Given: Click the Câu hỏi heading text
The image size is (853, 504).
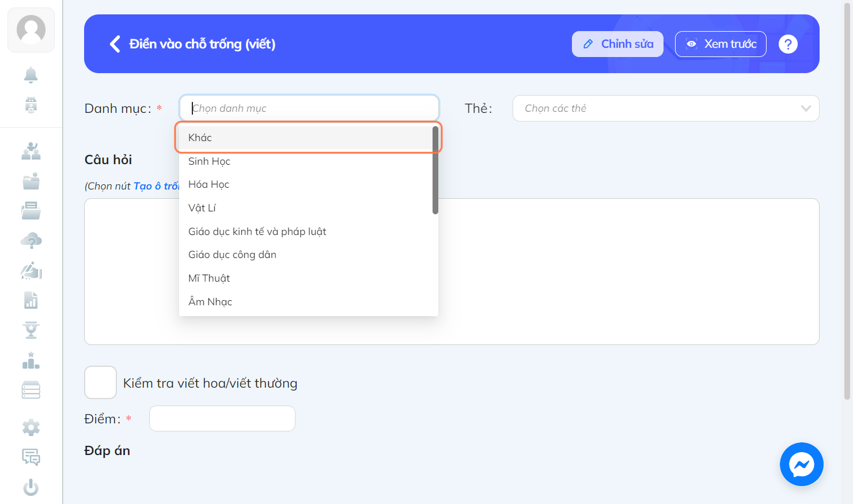Looking at the screenshot, I should pyautogui.click(x=108, y=160).
